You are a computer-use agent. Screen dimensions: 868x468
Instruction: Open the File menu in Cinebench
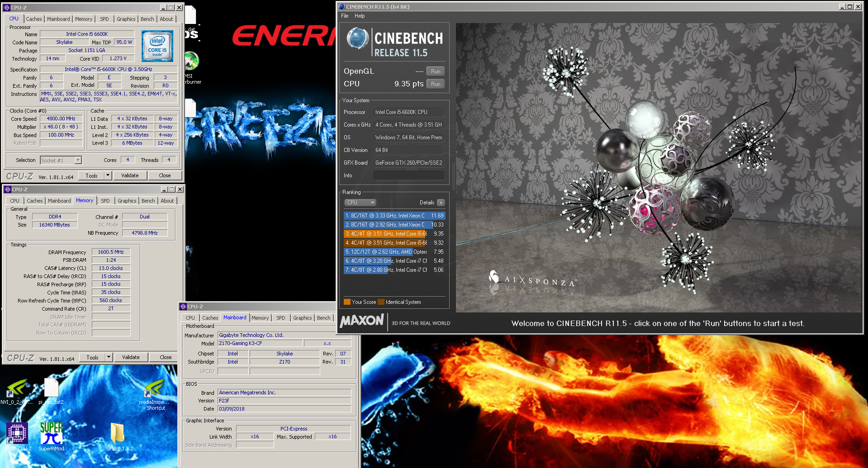click(345, 16)
